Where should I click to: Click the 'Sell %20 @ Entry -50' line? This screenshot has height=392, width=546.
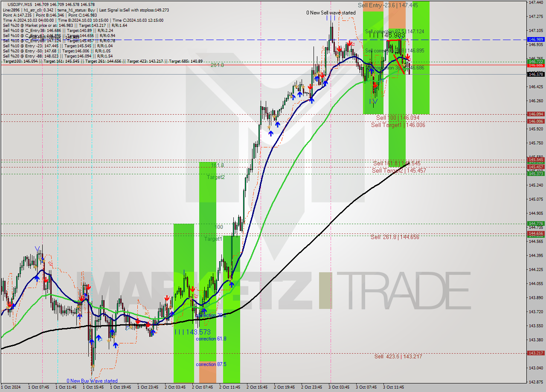(x=57, y=51)
